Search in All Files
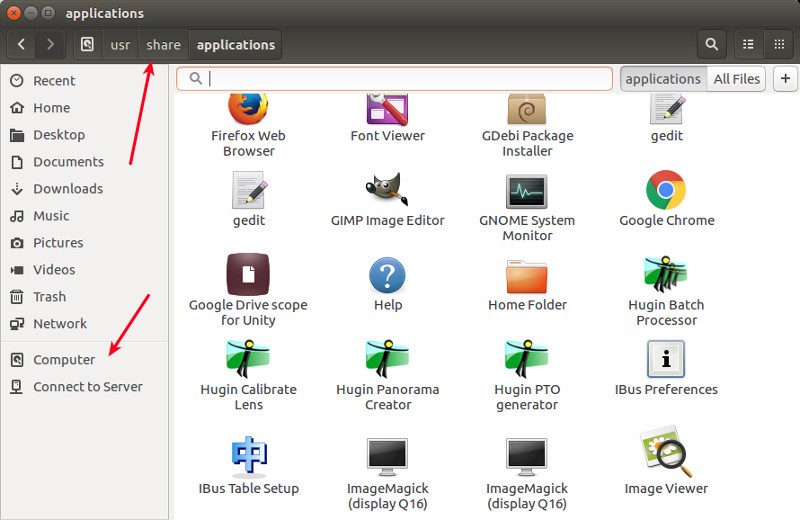Image resolution: width=800 pixels, height=520 pixels. coord(736,79)
